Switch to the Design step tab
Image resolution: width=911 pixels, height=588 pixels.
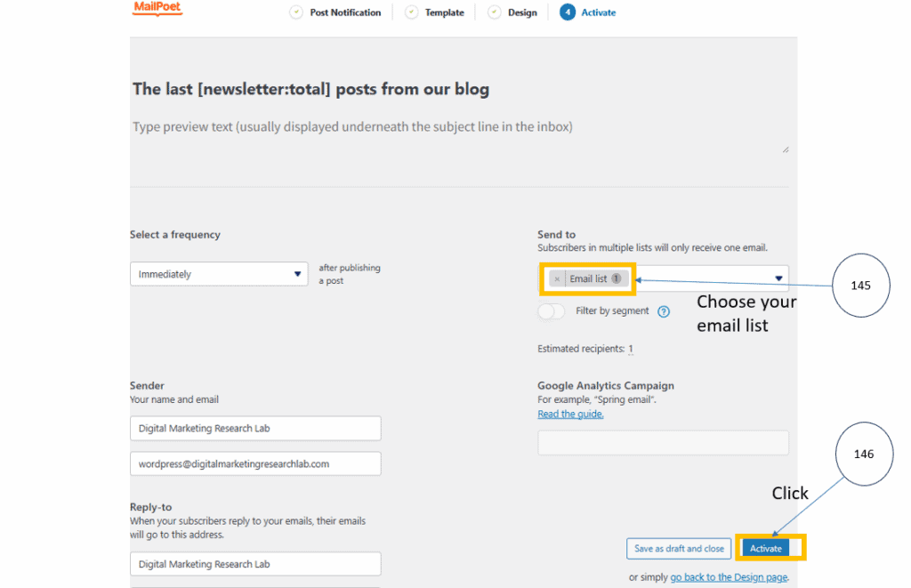tap(522, 12)
